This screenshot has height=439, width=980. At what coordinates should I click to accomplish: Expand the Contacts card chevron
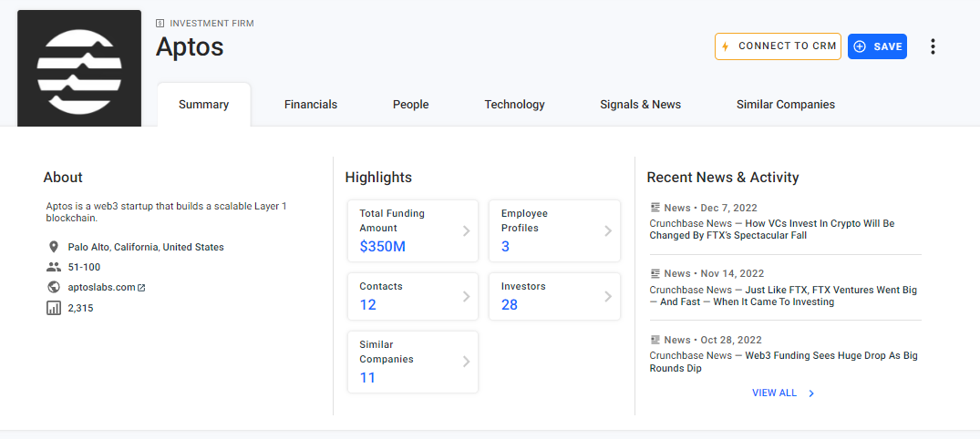466,297
